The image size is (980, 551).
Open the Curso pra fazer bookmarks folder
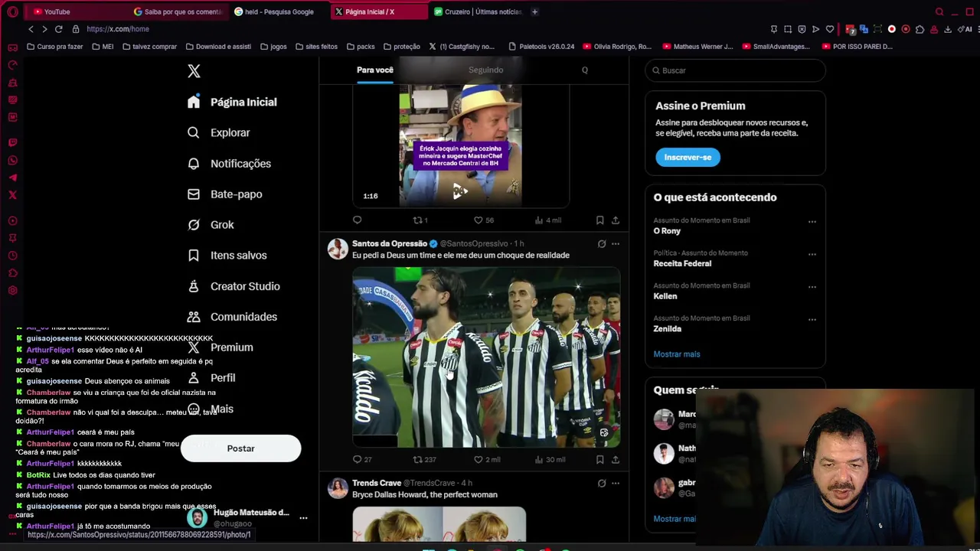[x=54, y=47]
